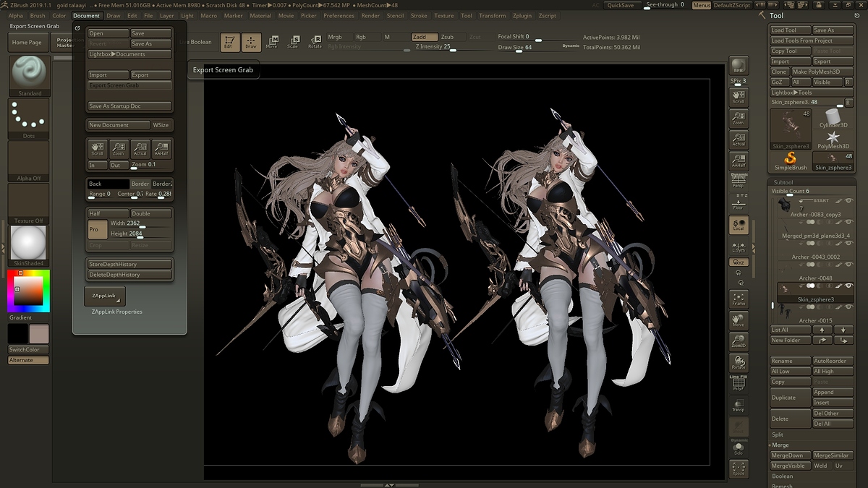Image resolution: width=868 pixels, height=488 pixels.
Task: Click the Actual icon in the Document palette
Action: (x=140, y=149)
